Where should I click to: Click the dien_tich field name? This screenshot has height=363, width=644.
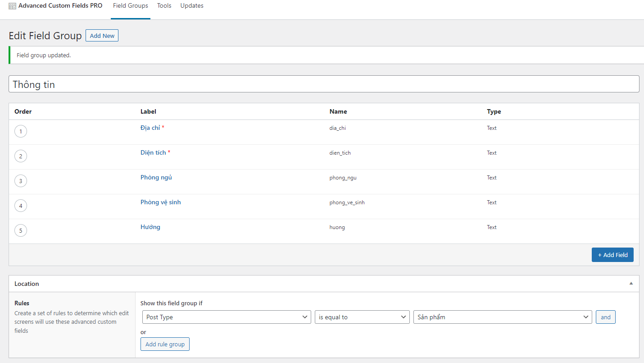click(340, 153)
